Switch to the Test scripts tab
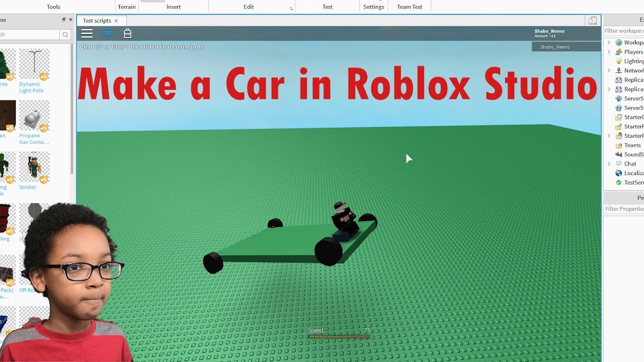The height and width of the screenshot is (362, 644). tap(97, 21)
